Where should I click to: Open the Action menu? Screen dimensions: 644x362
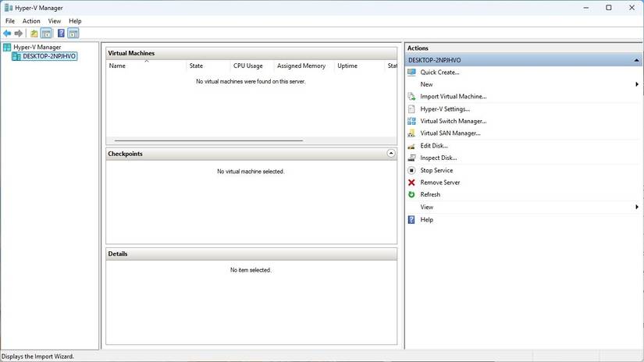[x=31, y=21]
